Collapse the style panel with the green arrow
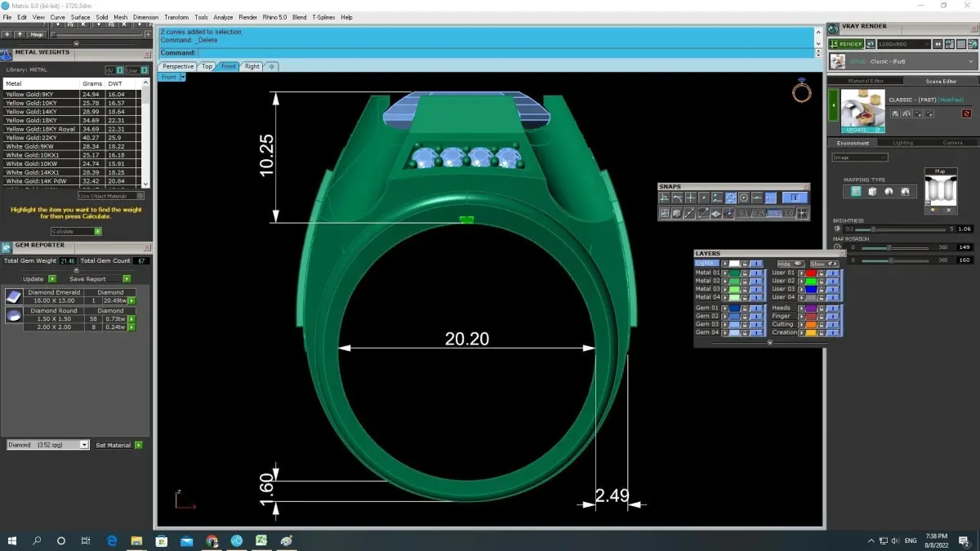The width and height of the screenshot is (980, 551). (833, 106)
